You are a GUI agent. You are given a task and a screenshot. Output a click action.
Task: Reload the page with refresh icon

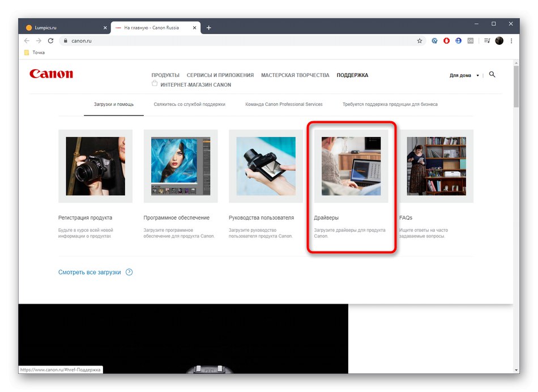[51, 41]
